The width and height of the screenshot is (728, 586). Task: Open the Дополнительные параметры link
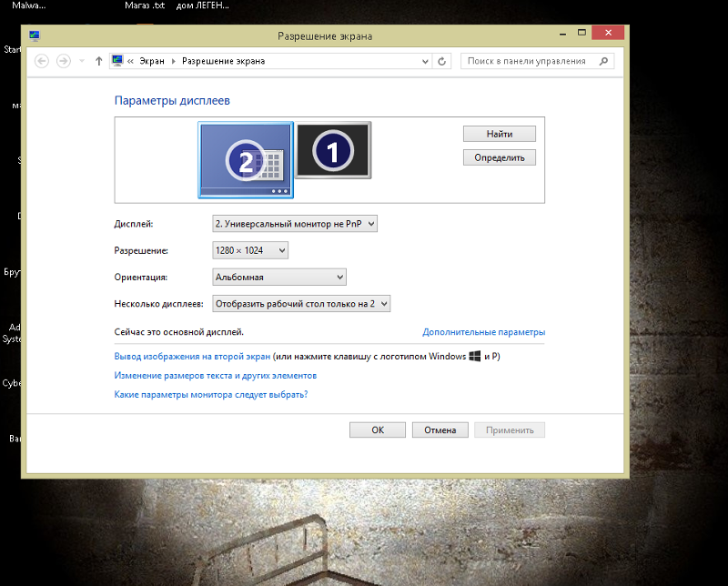point(483,332)
